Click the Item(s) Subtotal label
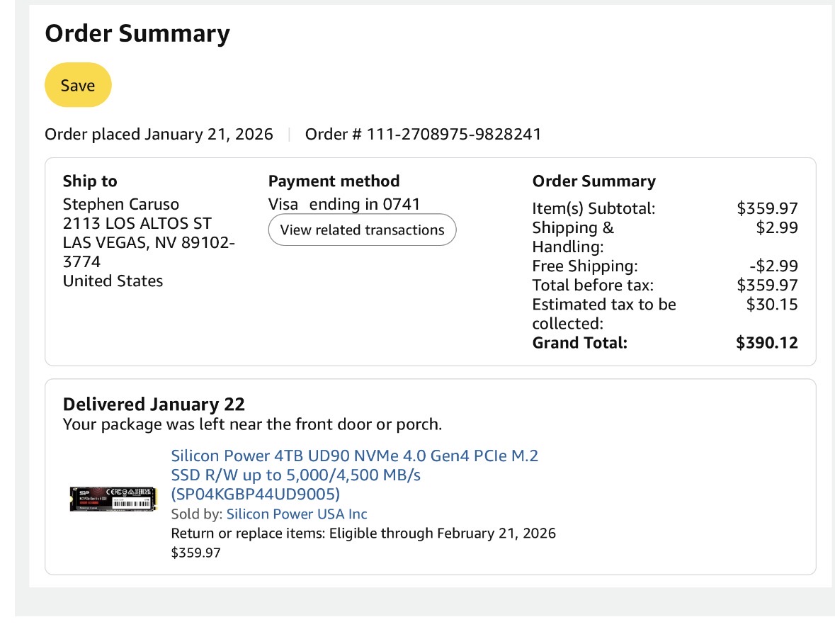This screenshot has width=835, height=644. click(593, 209)
